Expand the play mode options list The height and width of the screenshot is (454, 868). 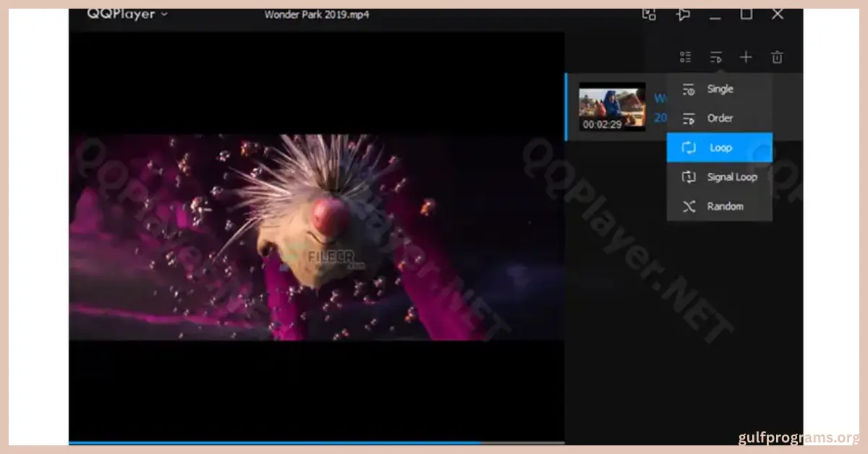pos(715,56)
